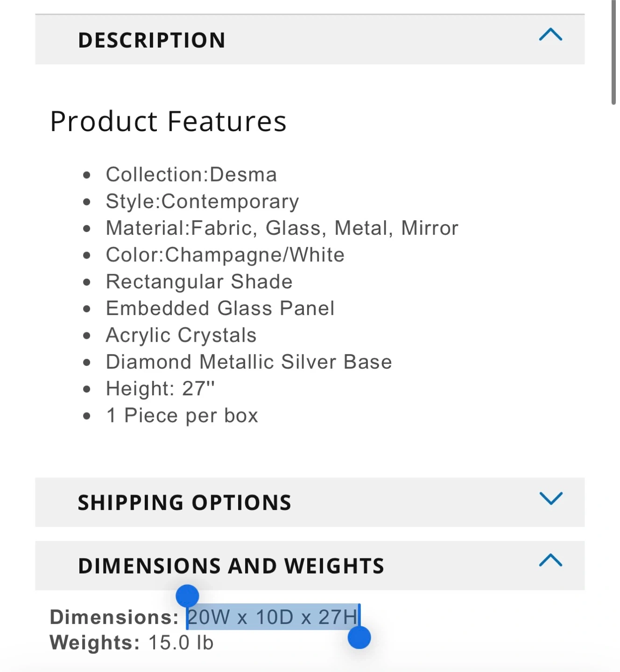
Task: Click the highlighted 20W x 10D x 27H text
Action: [273, 617]
